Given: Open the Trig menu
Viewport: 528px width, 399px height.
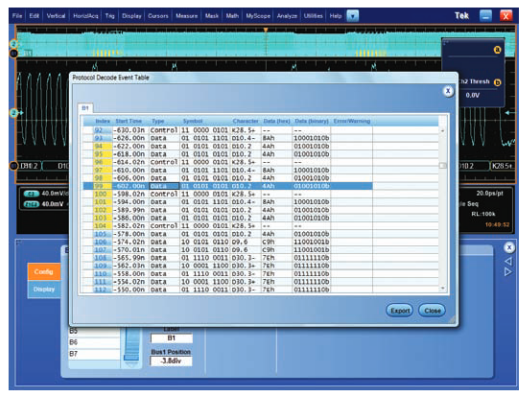Looking at the screenshot, I should pos(110,16).
